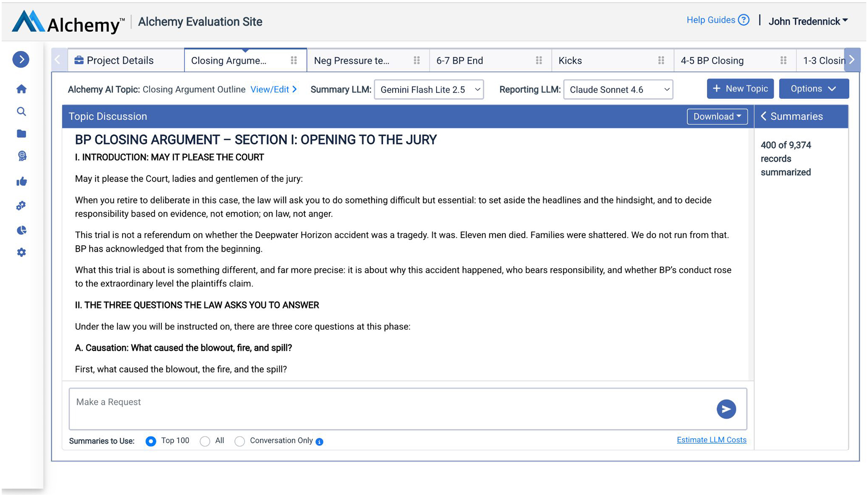This screenshot has height=495, width=868.
Task: Open the AI brain icon in sidebar
Action: (22, 156)
